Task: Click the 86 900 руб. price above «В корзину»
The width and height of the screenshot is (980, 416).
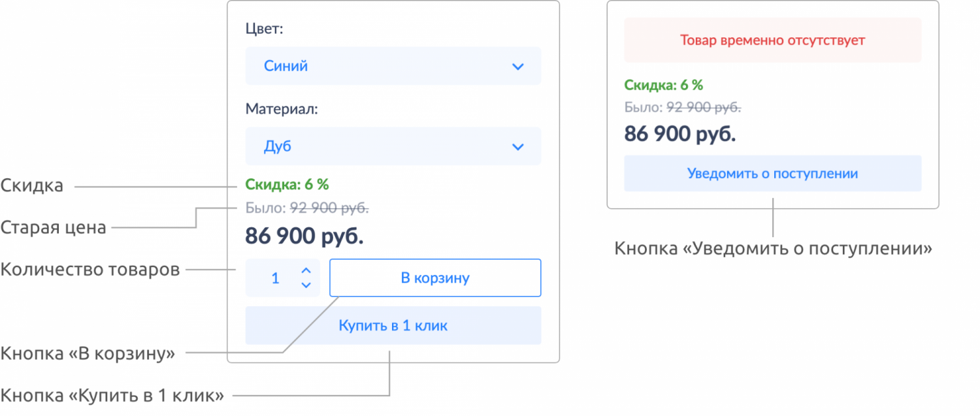Action: pyautogui.click(x=304, y=236)
